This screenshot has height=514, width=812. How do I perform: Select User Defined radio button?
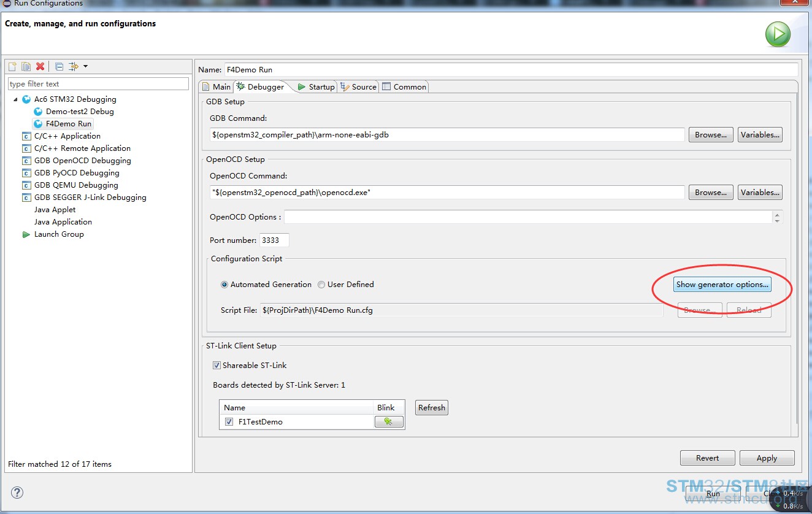[345, 284]
